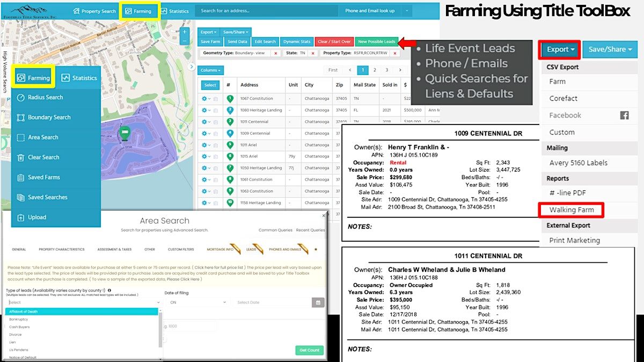Click map pin 10 beside 1158 Heritage Landing

230,203
